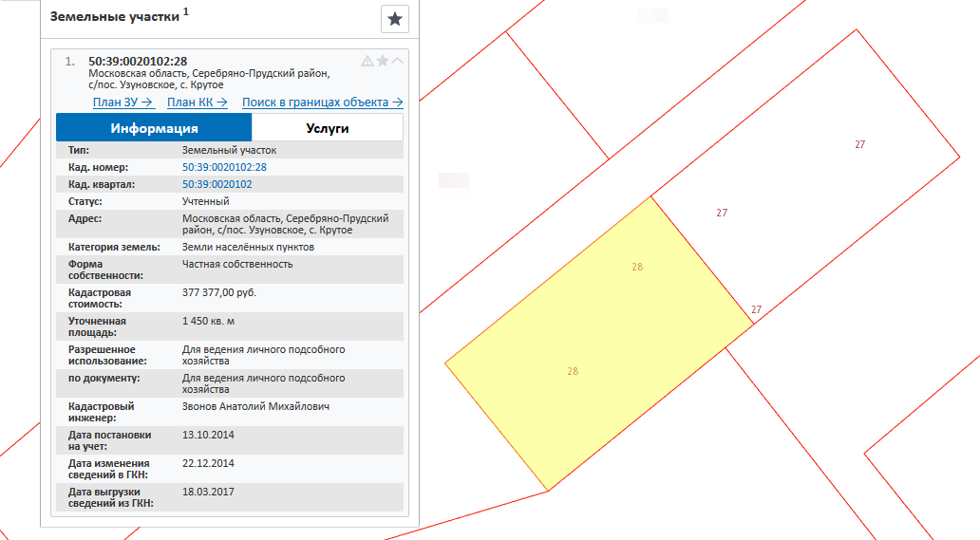Open the План КК link
Viewport: 980px width, 540px height.
[x=198, y=102]
